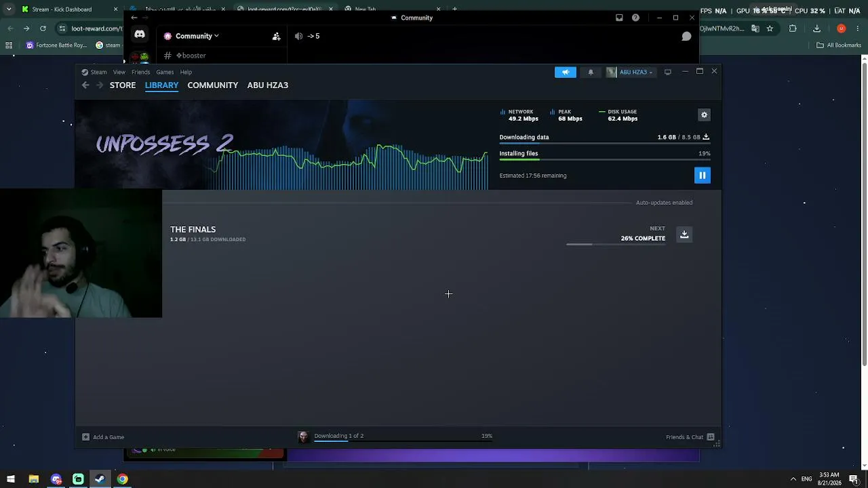Open Steam from the taskbar
The image size is (868, 488).
tap(100, 479)
